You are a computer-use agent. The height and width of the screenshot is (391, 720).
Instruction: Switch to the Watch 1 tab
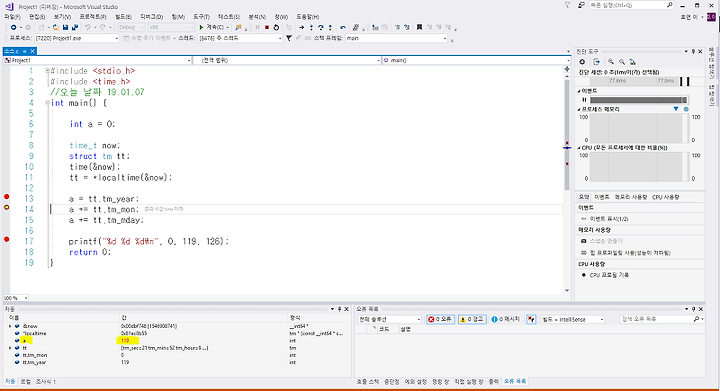(x=45, y=381)
